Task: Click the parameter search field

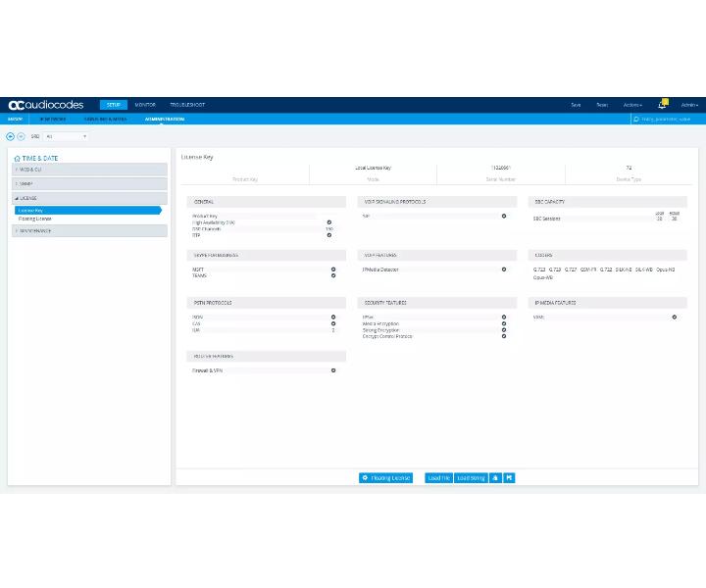Action: [668, 120]
